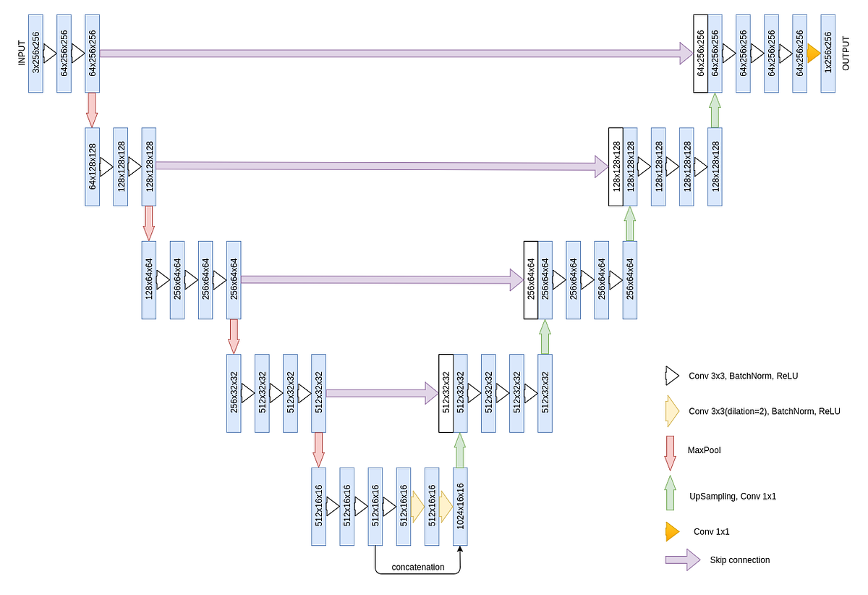Select the 'UpSampling, Conv 1x1' legend label
Viewport: 868px width, 595px height.
(731, 496)
